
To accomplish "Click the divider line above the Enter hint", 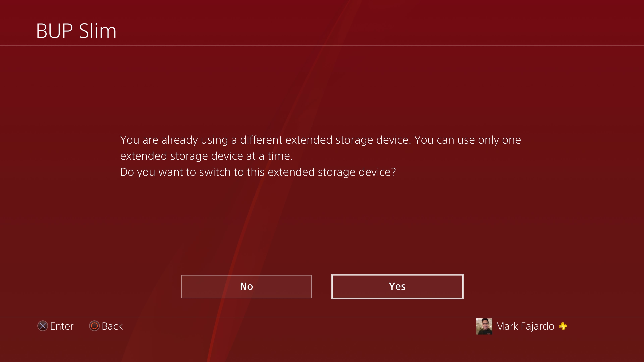I will click(x=322, y=317).
